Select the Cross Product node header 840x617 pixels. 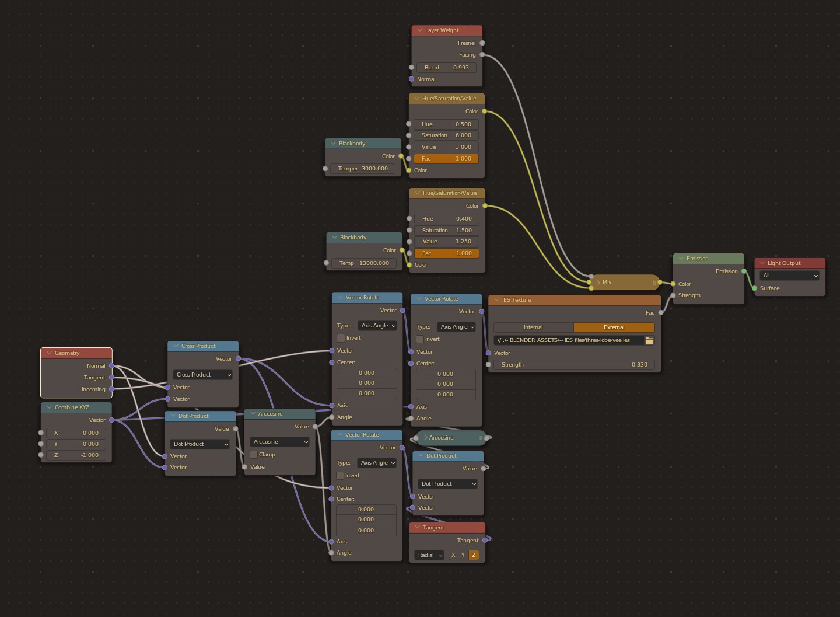[x=203, y=346]
